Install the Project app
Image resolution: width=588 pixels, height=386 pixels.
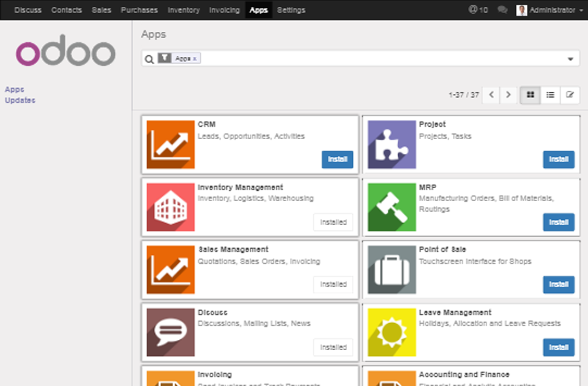(559, 159)
